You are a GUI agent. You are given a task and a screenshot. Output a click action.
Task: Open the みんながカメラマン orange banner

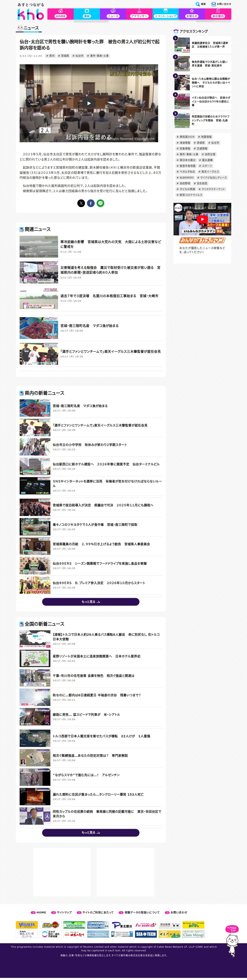[x=202, y=240]
